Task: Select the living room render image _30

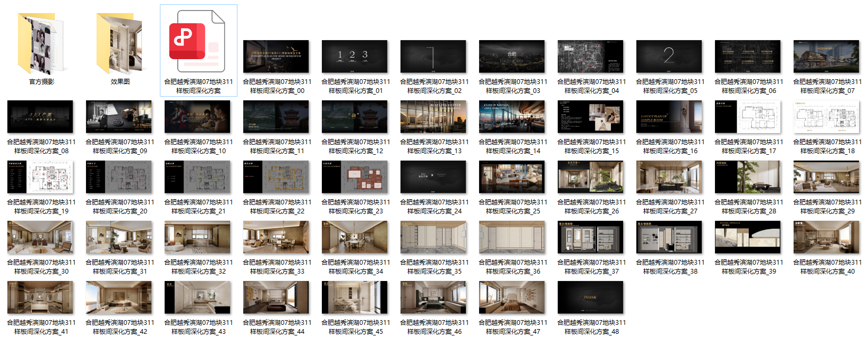Action: point(40,237)
